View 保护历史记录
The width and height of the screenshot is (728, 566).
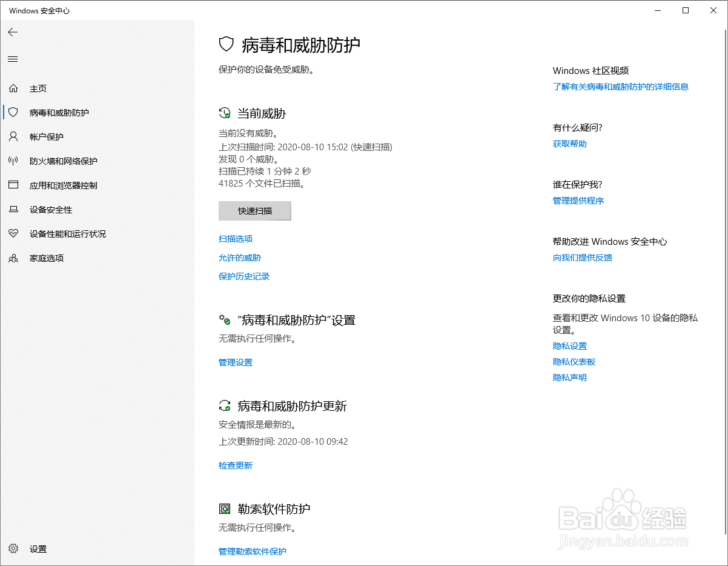click(x=244, y=276)
